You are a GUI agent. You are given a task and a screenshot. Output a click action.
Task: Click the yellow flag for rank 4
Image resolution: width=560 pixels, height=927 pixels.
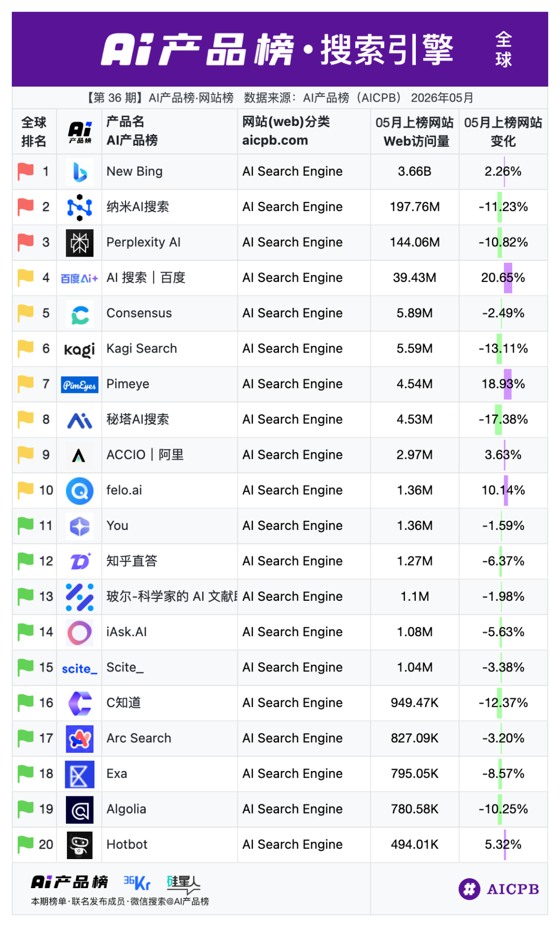coord(25,277)
